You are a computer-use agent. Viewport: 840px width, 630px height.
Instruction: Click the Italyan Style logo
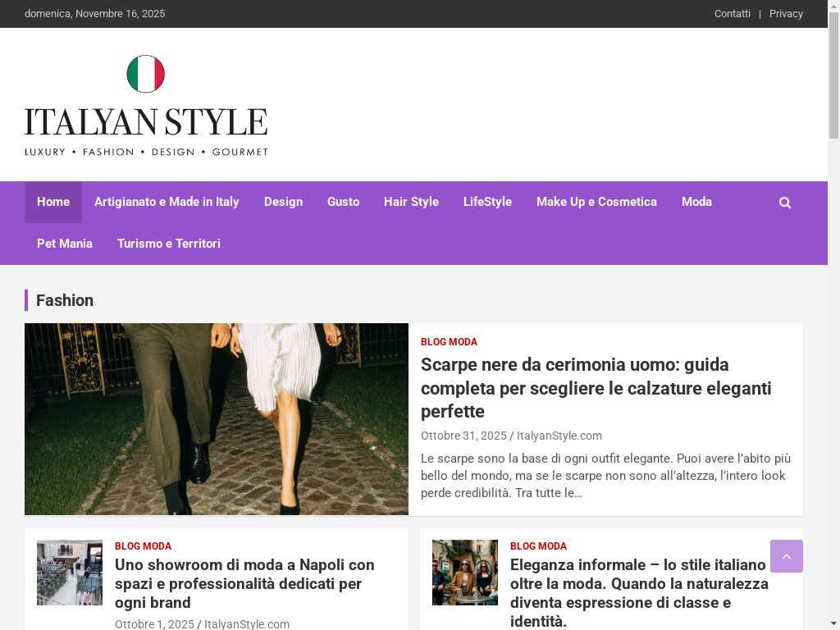(146, 106)
